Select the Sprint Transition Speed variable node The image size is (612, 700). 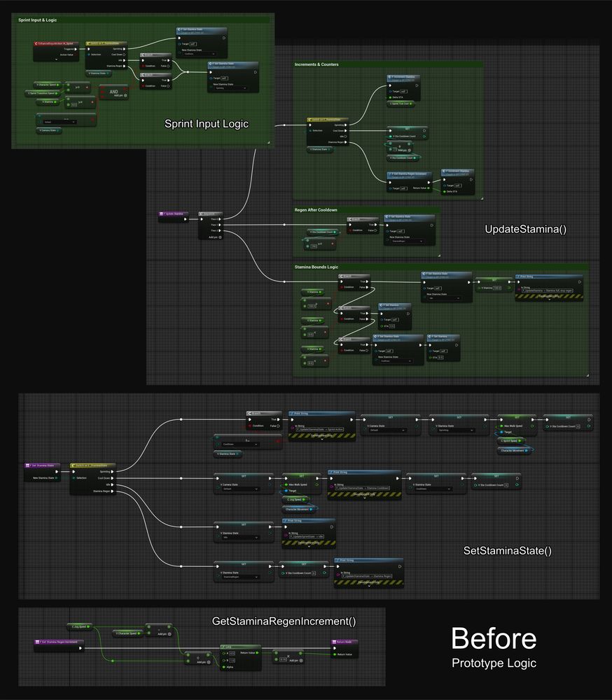coord(43,93)
